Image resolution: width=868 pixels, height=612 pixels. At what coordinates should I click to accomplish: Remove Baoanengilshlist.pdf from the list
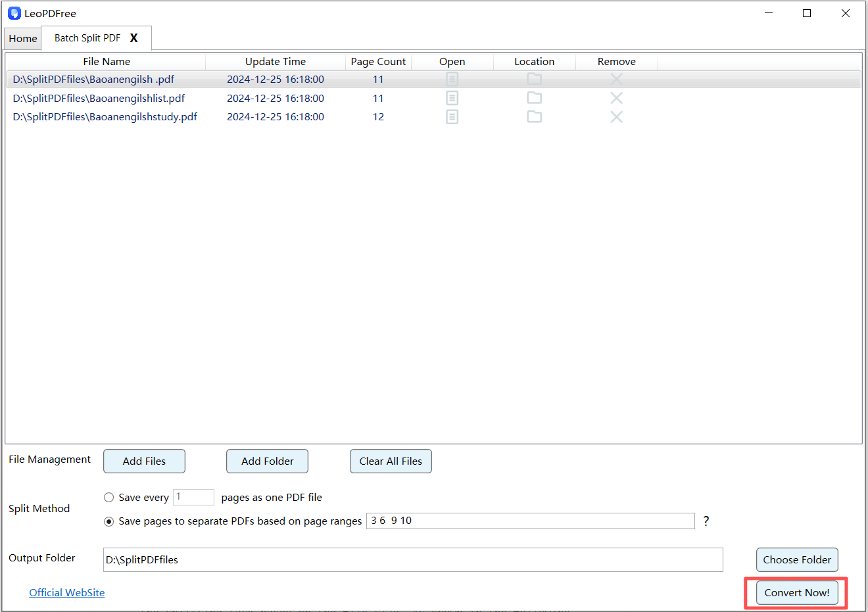[x=616, y=98]
